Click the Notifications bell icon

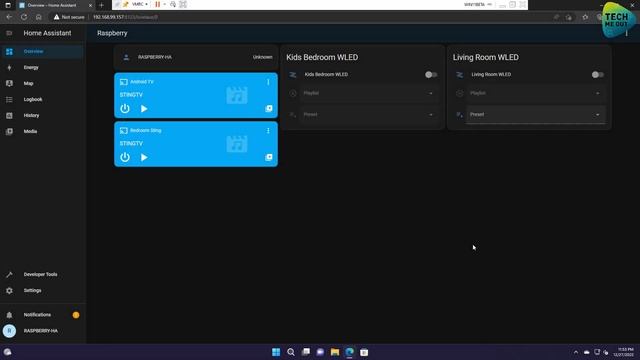(9, 315)
